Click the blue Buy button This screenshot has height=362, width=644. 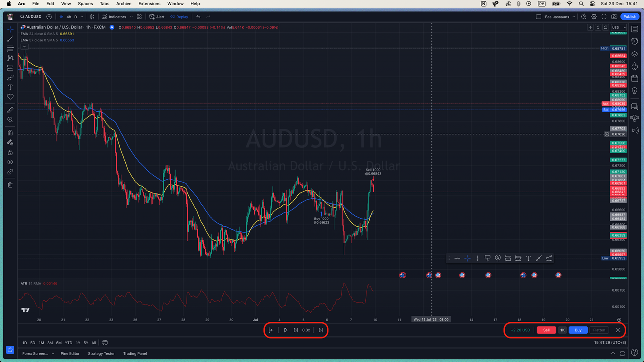(578, 330)
